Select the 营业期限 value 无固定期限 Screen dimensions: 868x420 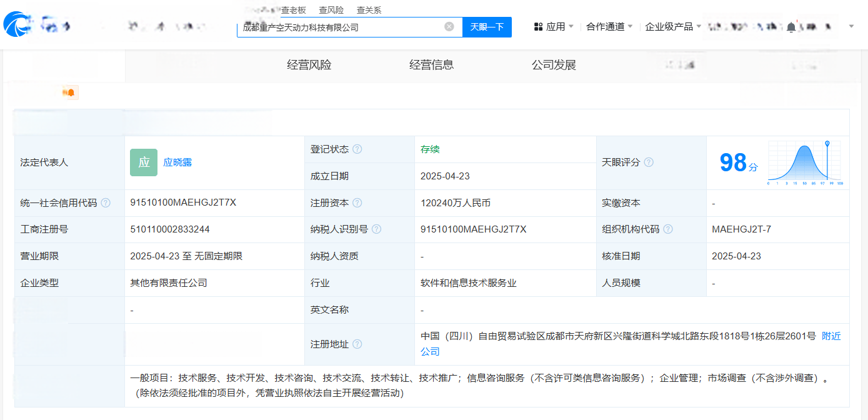coord(217,256)
